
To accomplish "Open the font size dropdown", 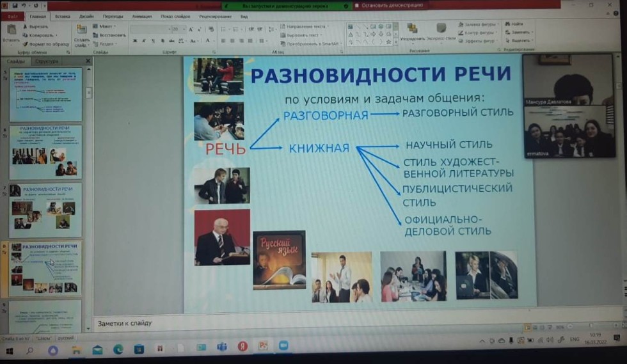I will (x=184, y=29).
